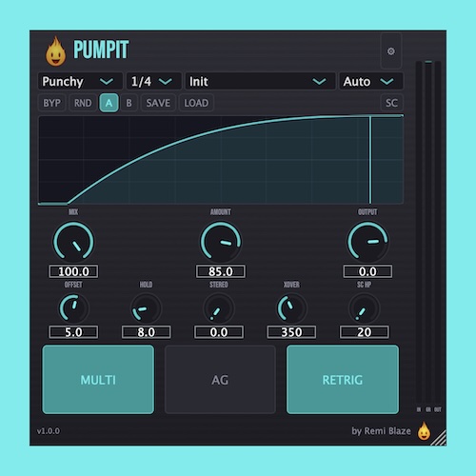
Task: Click the Hold knob
Action: 146,308
